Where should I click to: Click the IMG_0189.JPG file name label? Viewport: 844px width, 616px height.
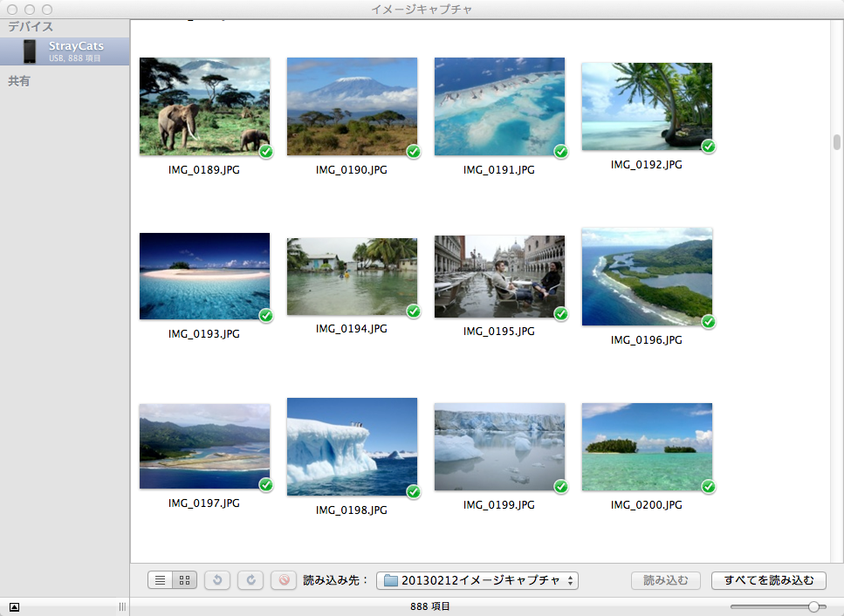pyautogui.click(x=204, y=170)
